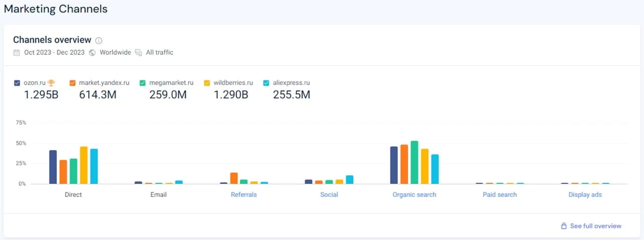Click the trophy icon next to ozon.ru

pos(51,83)
